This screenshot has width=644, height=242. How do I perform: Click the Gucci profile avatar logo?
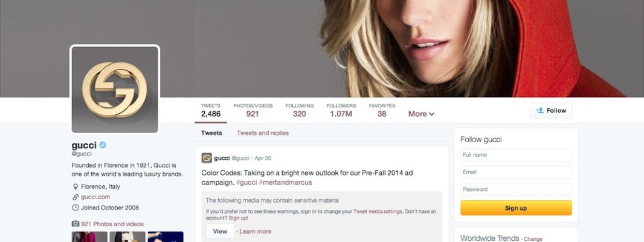point(115,90)
